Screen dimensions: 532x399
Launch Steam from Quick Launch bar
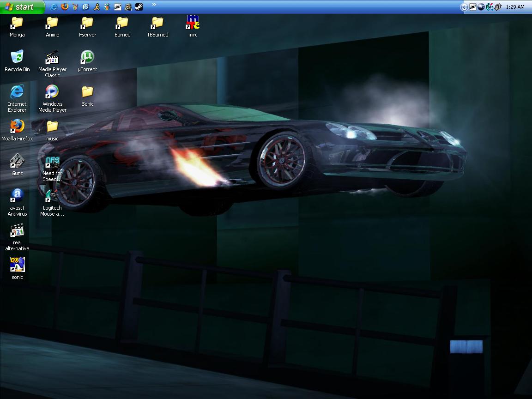(x=139, y=7)
